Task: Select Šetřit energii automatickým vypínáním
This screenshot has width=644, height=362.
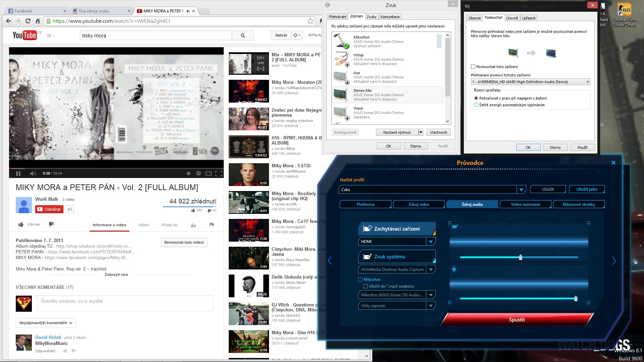Action: click(476, 105)
